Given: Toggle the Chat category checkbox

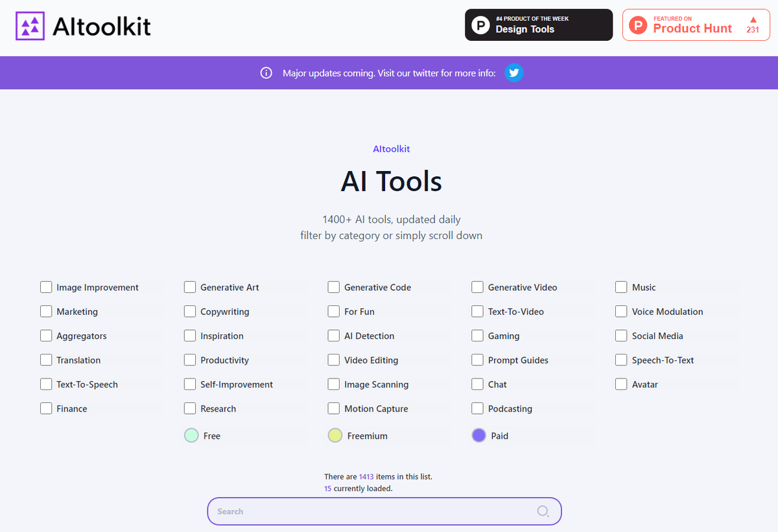Looking at the screenshot, I should click(478, 384).
